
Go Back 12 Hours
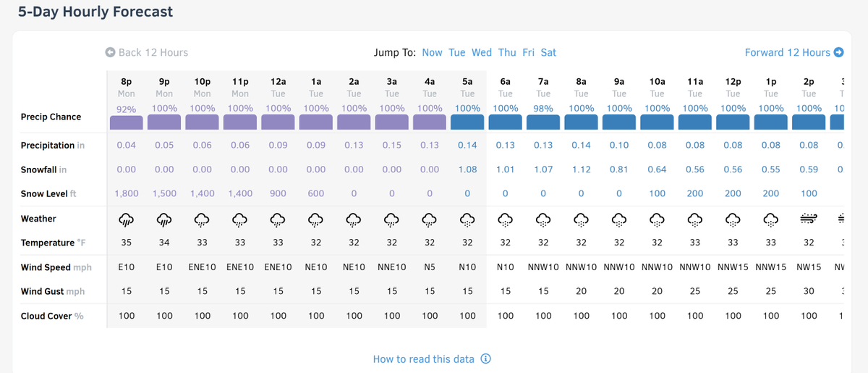pos(147,52)
